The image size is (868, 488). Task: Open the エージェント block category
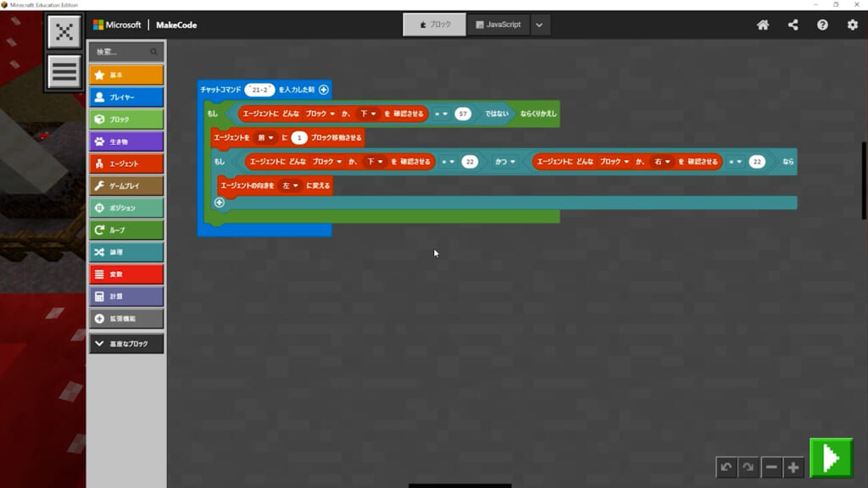(126, 164)
